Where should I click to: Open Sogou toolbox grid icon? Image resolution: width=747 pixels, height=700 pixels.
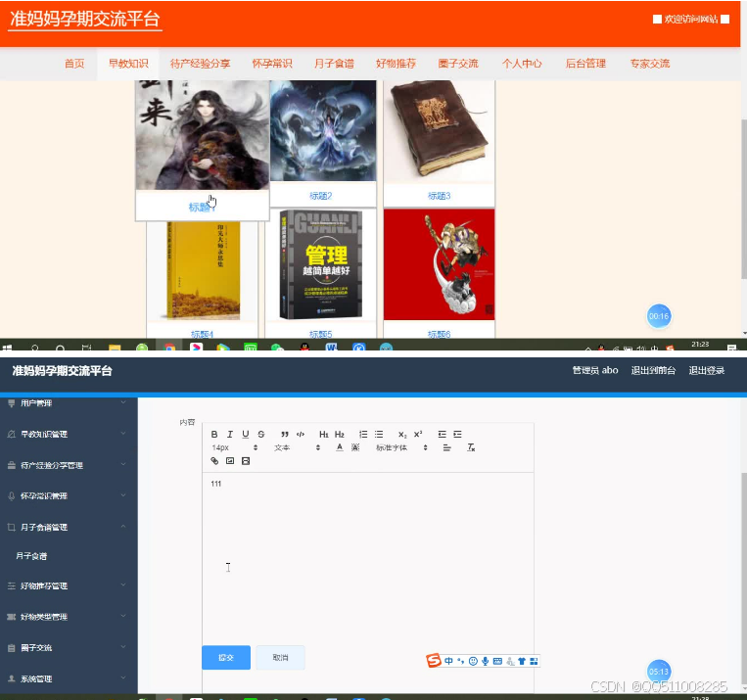pyautogui.click(x=534, y=661)
